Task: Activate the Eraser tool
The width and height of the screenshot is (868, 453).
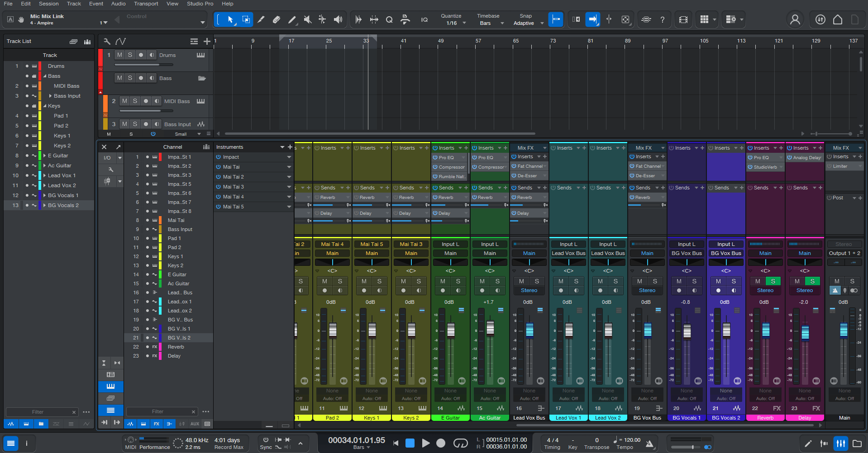Action: pyautogui.click(x=277, y=19)
